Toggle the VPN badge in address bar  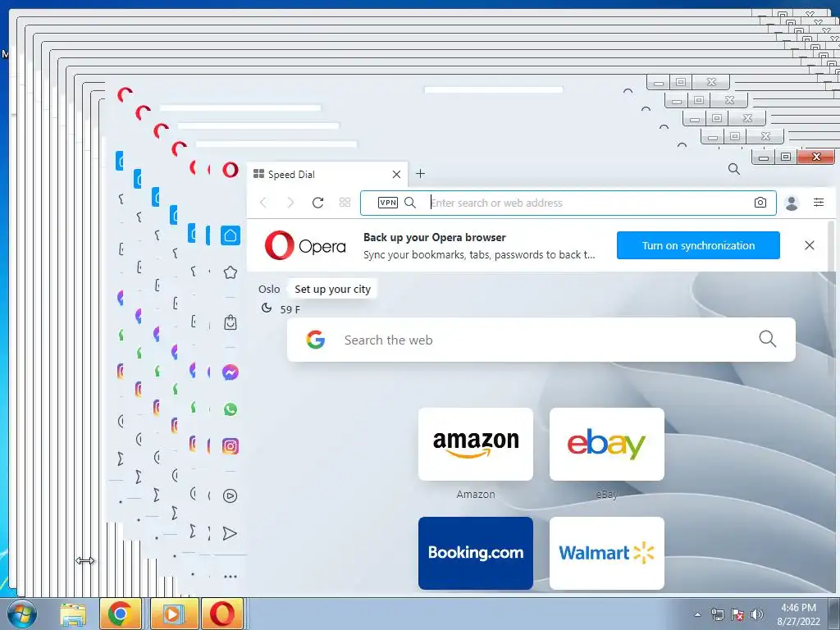388,203
